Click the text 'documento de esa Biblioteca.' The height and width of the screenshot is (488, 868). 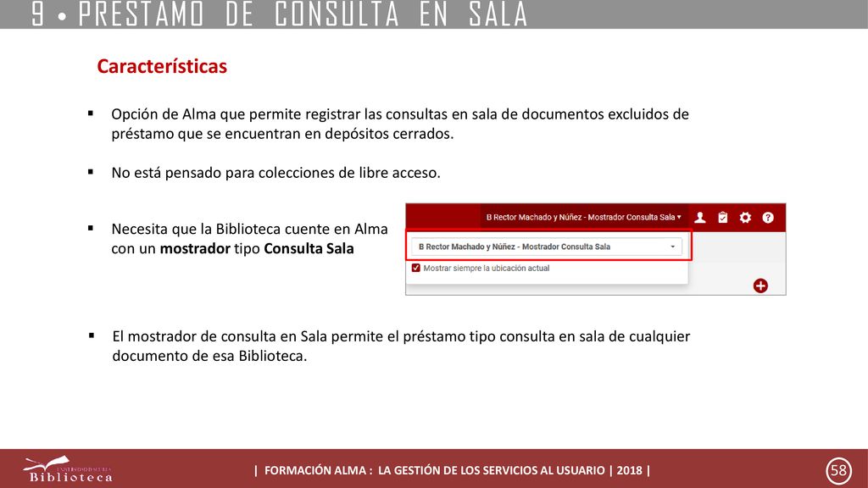pyautogui.click(x=210, y=356)
